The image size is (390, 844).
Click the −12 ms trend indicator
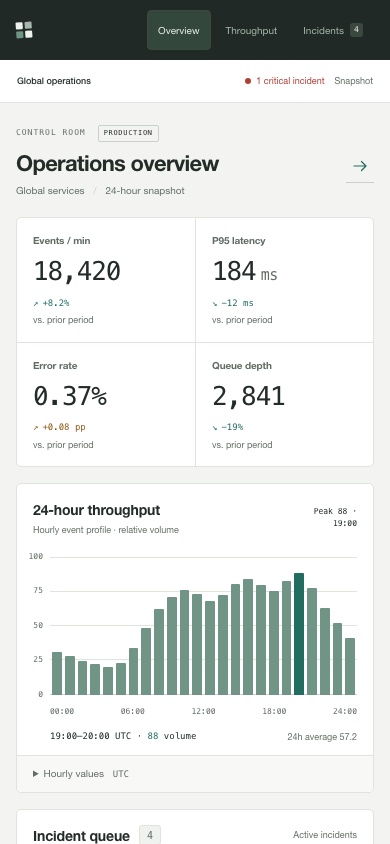(x=233, y=303)
